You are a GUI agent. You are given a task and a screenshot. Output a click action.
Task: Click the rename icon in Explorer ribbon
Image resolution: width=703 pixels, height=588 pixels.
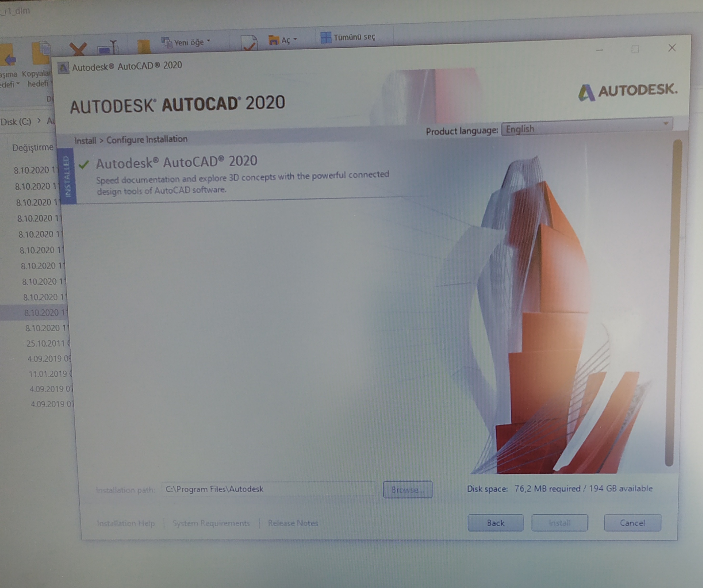(x=108, y=48)
